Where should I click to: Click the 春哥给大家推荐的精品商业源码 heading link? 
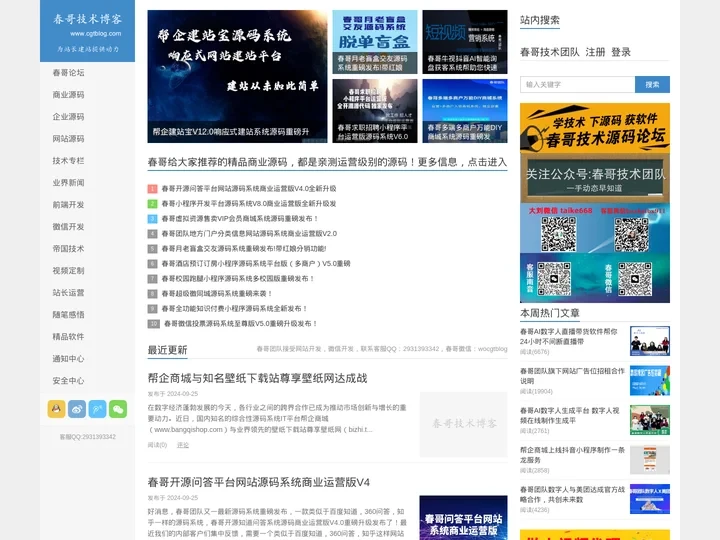click(x=327, y=162)
